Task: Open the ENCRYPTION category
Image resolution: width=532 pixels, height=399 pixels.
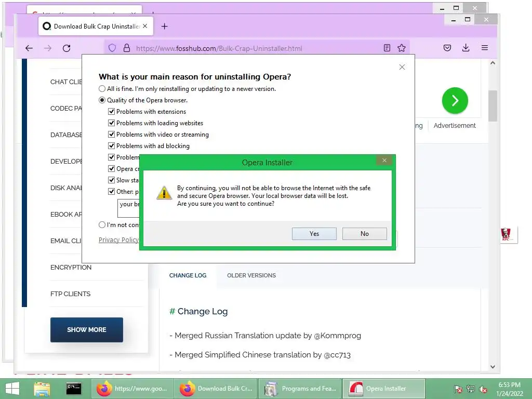Action: point(71,268)
